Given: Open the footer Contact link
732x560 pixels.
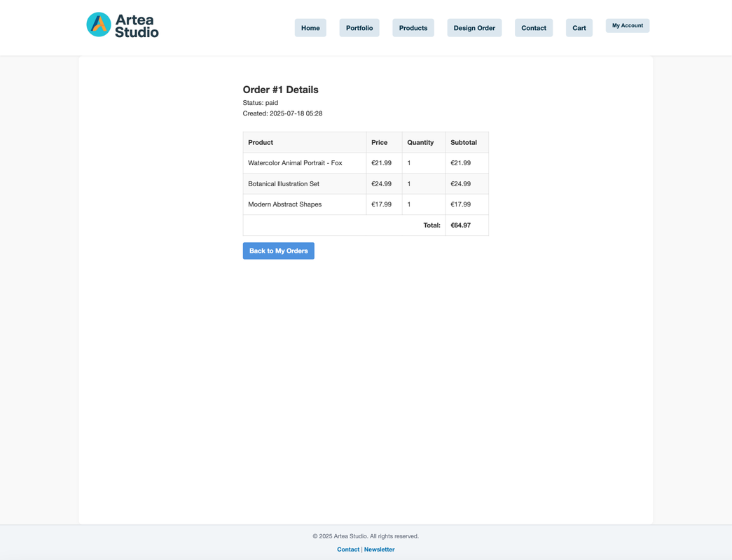Looking at the screenshot, I should pos(348,549).
